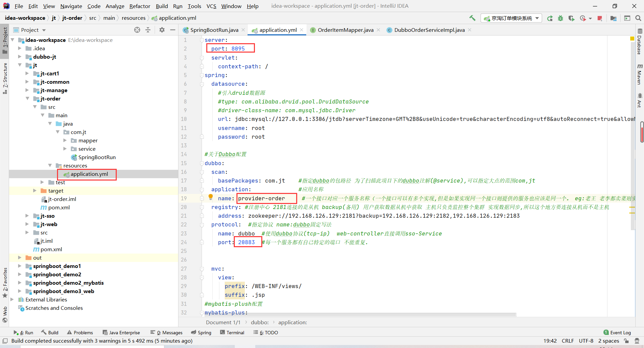This screenshot has height=348, width=644.
Task: Select pom.xml under jt-order
Action: tap(55, 207)
